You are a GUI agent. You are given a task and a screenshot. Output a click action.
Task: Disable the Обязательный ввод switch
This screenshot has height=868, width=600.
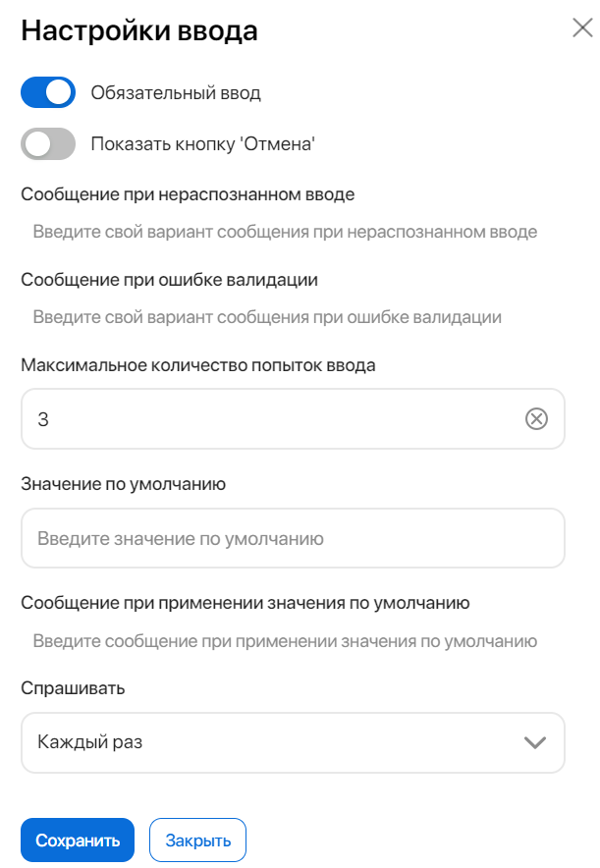click(47, 92)
